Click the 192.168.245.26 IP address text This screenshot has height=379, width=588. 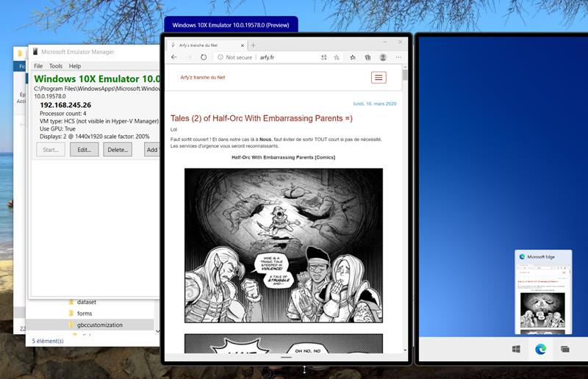tap(65, 105)
